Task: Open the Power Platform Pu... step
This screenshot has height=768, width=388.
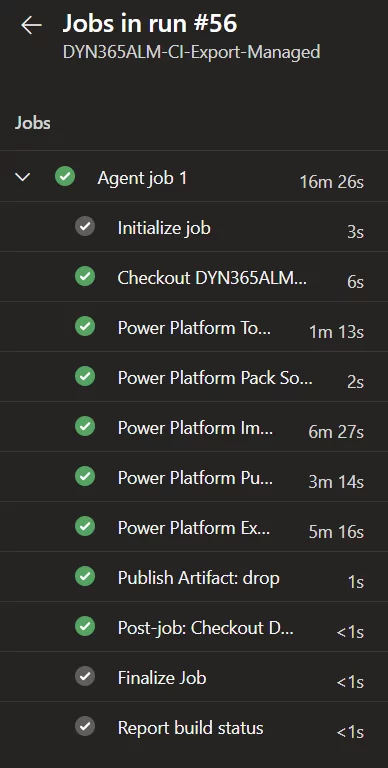Action: tap(194, 477)
